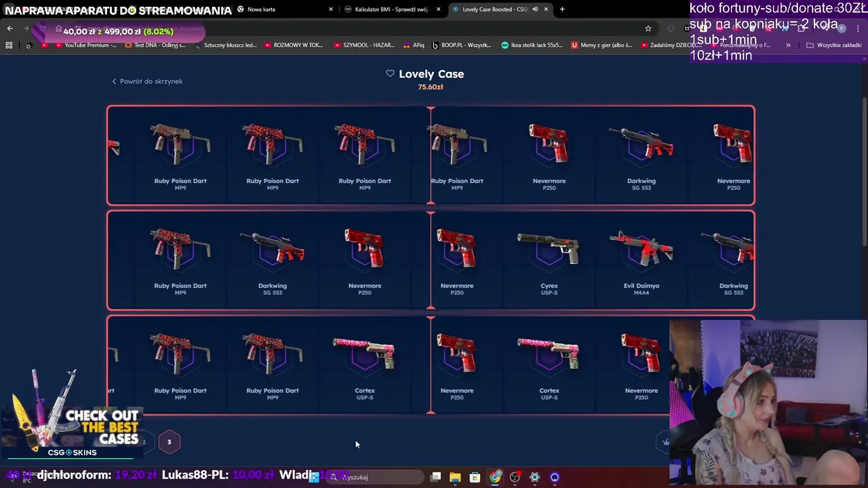Open the ROZMOWY W TOK bookmark
868x488 pixels.
pos(293,45)
